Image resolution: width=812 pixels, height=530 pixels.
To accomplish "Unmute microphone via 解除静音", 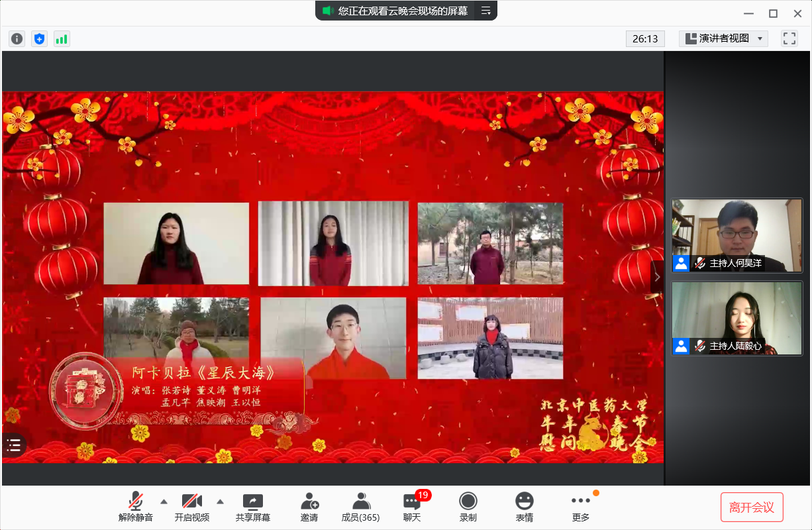I will click(136, 507).
